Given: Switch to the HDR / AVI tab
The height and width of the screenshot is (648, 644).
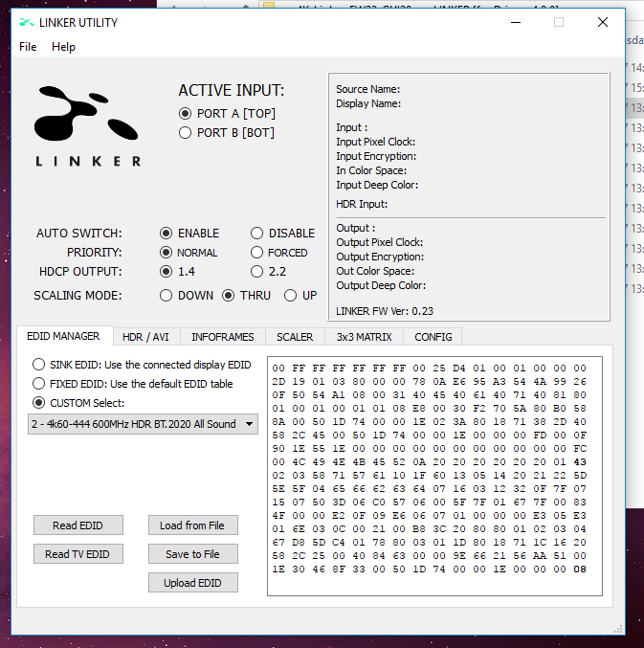Looking at the screenshot, I should pos(145,337).
